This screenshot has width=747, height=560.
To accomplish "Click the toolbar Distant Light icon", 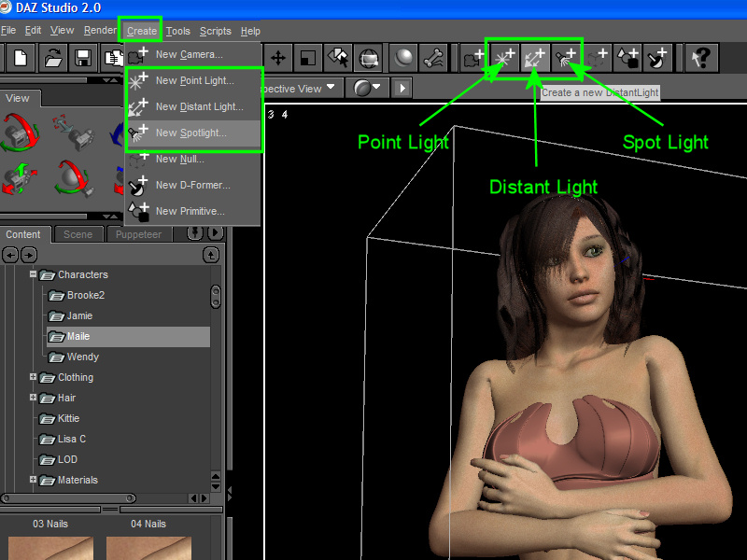I will pyautogui.click(x=535, y=59).
